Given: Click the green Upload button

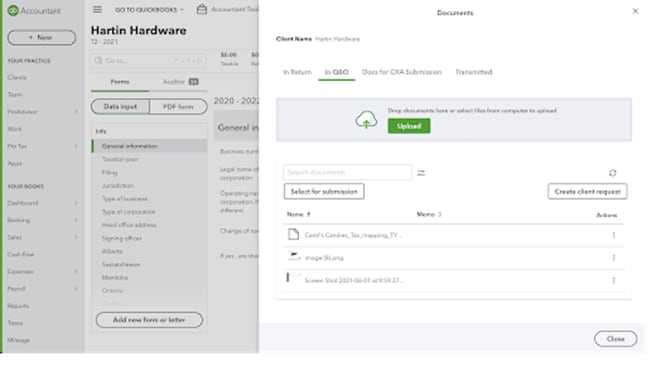Looking at the screenshot, I should [x=409, y=126].
